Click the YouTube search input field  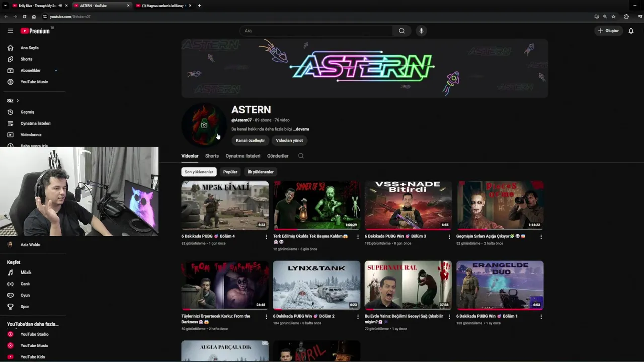317,31
